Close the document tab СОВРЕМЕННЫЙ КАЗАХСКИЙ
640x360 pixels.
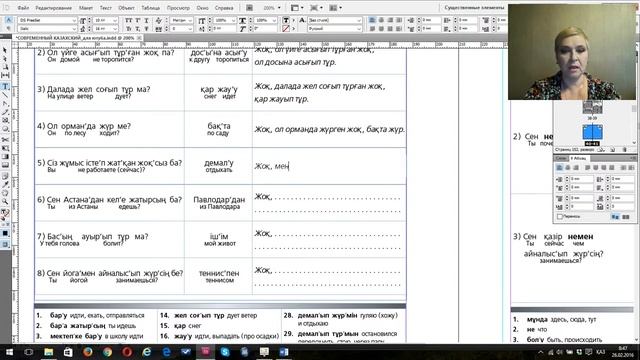pyautogui.click(x=139, y=38)
